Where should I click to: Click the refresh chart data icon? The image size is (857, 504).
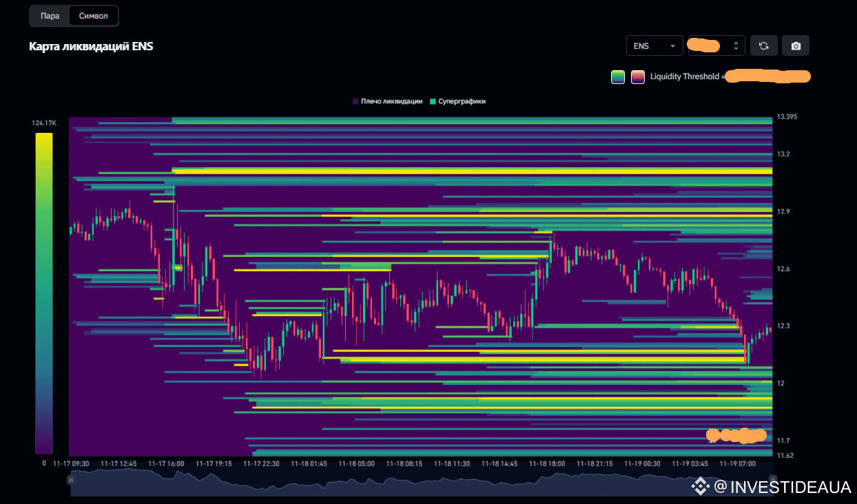(763, 46)
